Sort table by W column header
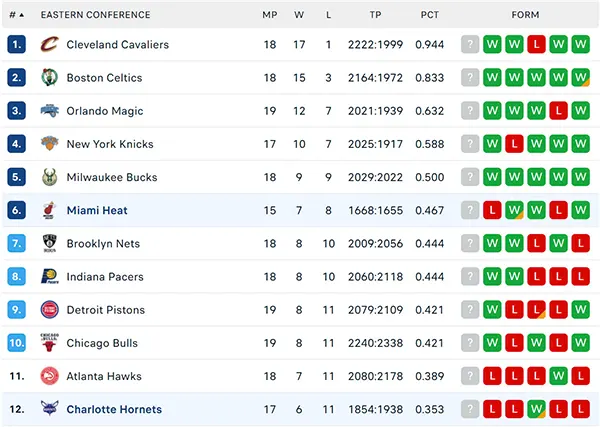The image size is (600, 427). click(x=299, y=15)
